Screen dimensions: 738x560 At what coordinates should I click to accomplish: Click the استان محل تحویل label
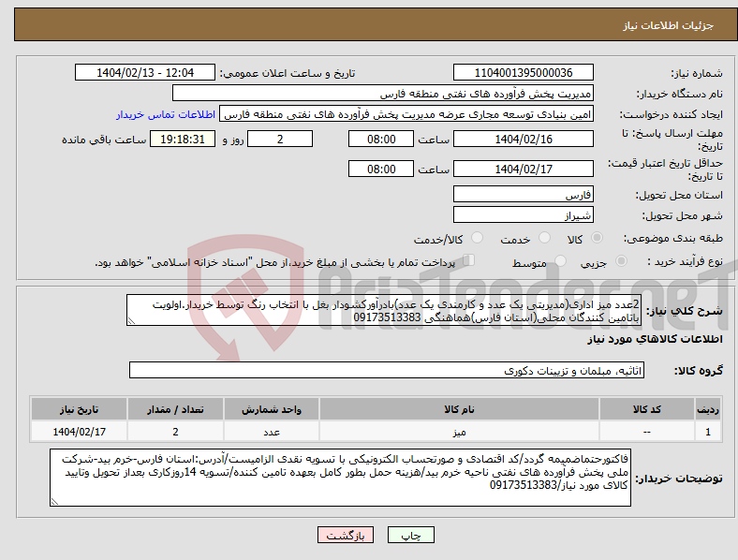(679, 195)
